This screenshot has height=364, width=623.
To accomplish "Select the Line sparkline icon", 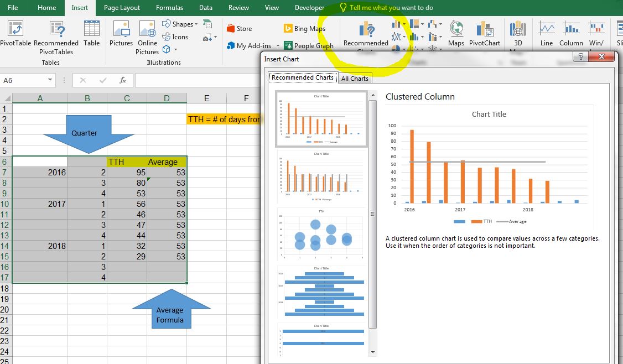I will tap(546, 29).
